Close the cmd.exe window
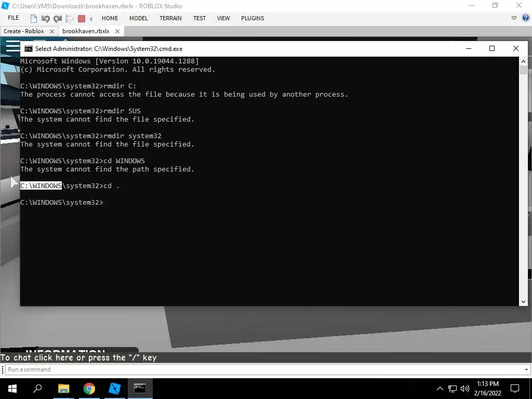Screen dimensions: 532x399 (516, 48)
